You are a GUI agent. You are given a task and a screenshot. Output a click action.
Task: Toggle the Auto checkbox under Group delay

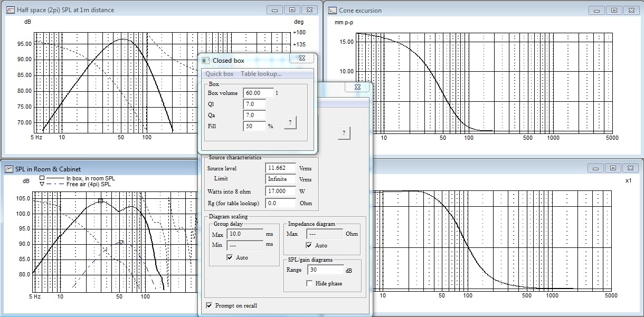(x=230, y=257)
